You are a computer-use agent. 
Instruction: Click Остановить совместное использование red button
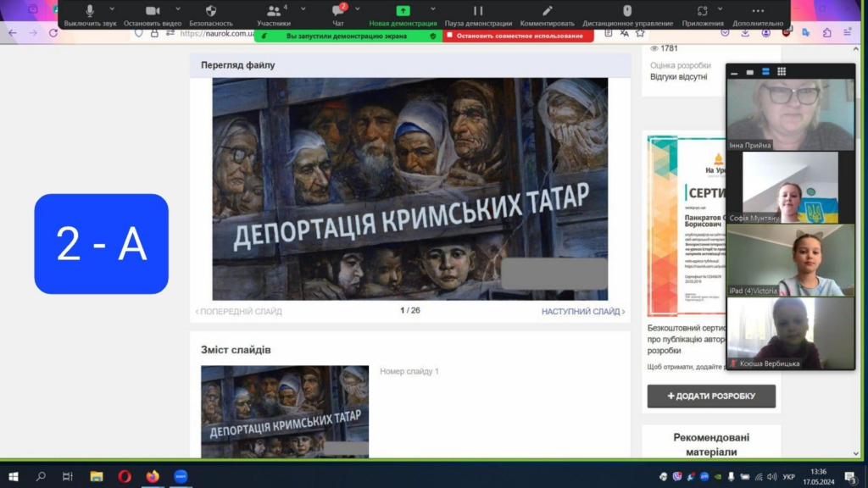click(518, 36)
